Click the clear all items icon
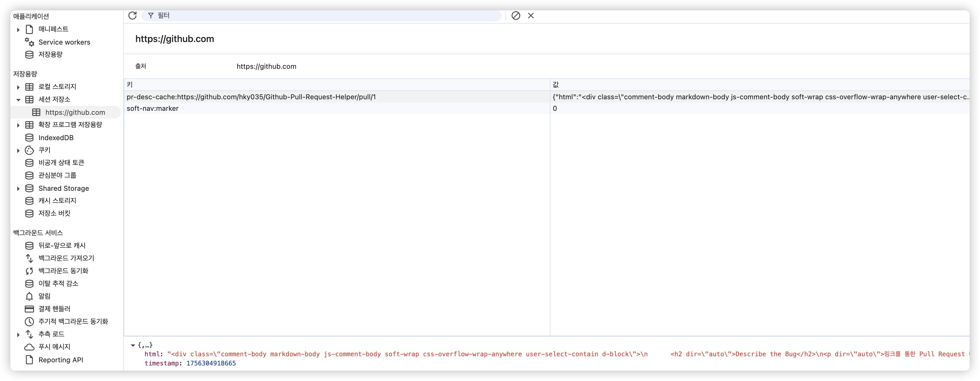The image size is (980, 381). (x=516, y=16)
